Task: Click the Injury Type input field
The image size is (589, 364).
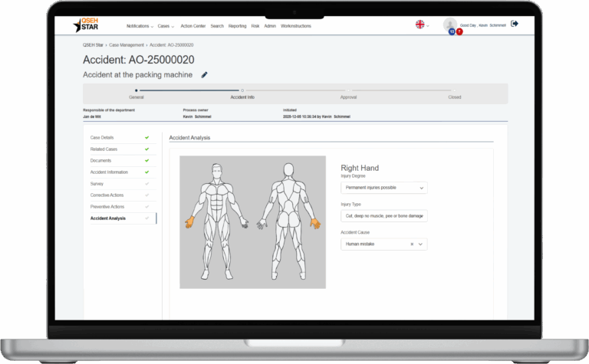Action: click(383, 216)
